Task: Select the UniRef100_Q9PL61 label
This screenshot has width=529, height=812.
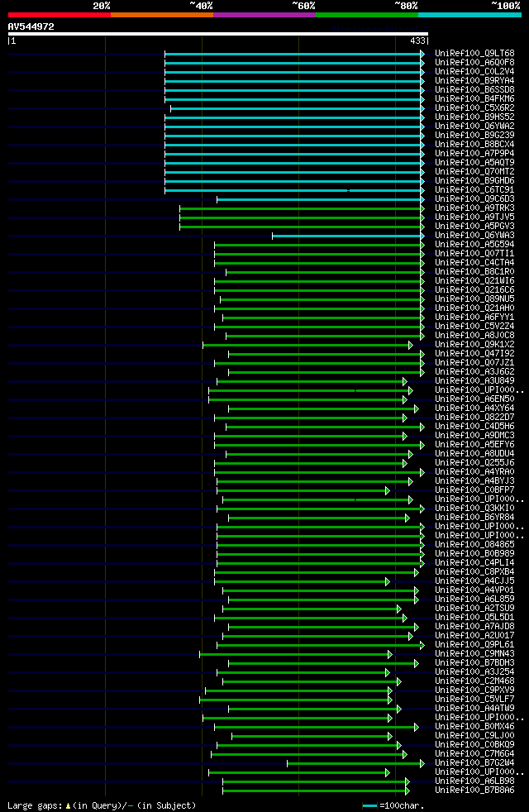Action: [474, 645]
